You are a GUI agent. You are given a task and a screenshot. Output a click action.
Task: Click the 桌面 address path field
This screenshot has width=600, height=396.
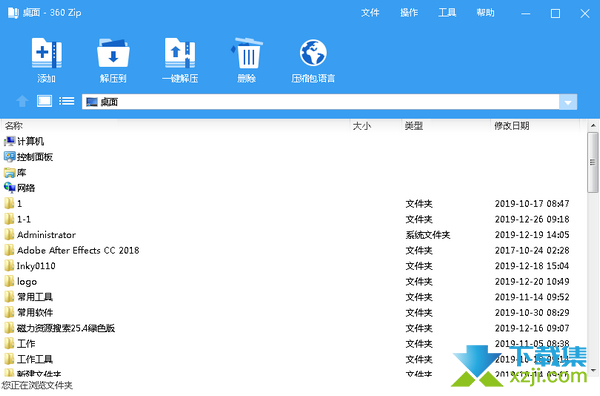tap(321, 102)
